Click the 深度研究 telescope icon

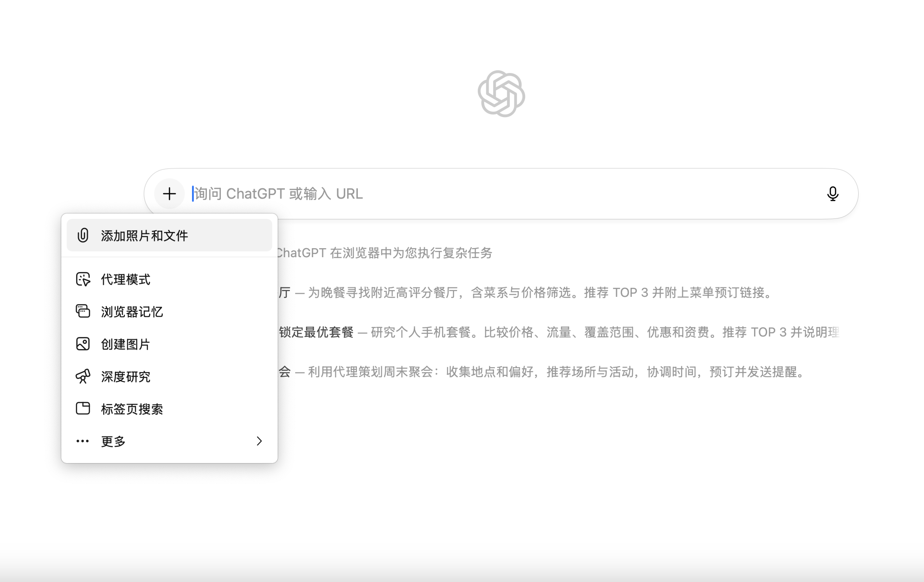[x=83, y=376]
